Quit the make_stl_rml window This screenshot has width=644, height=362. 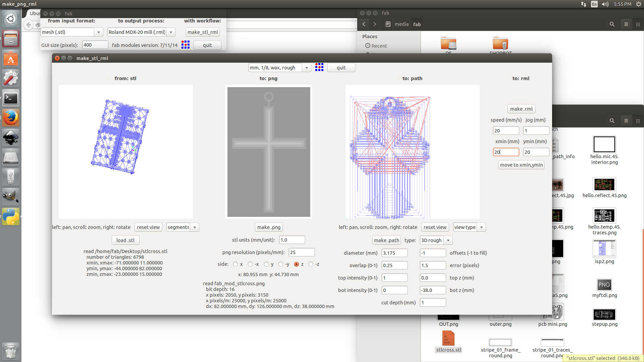[x=341, y=68]
